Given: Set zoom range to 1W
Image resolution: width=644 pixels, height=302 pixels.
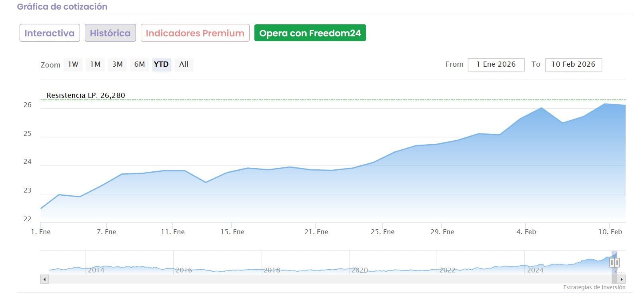Looking at the screenshot, I should click(x=73, y=64).
